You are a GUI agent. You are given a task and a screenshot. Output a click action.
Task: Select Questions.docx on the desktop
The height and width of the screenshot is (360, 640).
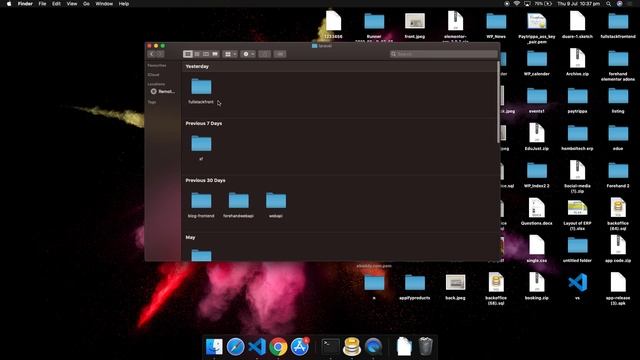click(537, 212)
